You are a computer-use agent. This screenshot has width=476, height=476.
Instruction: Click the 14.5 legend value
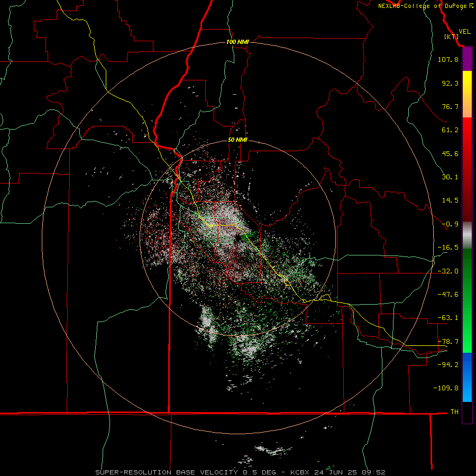coord(450,200)
